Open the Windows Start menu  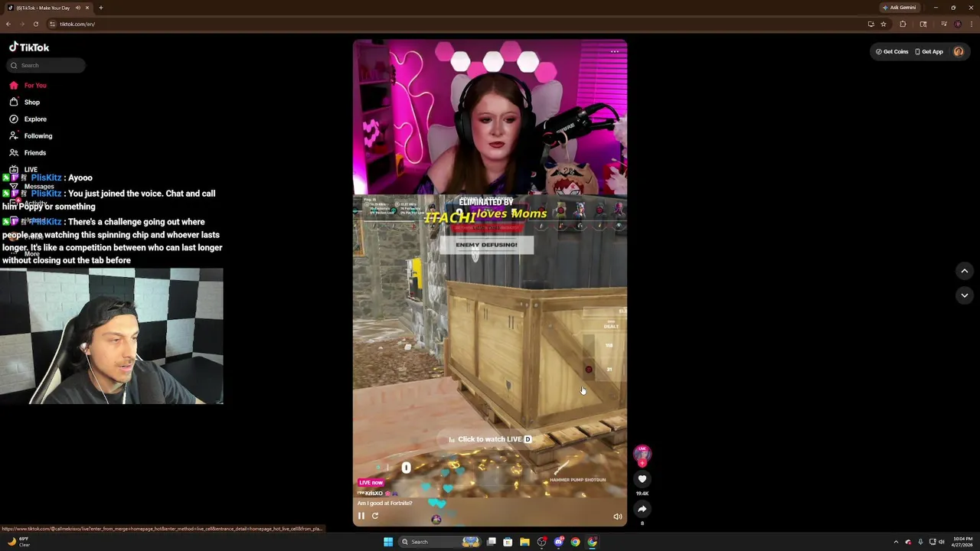point(388,542)
